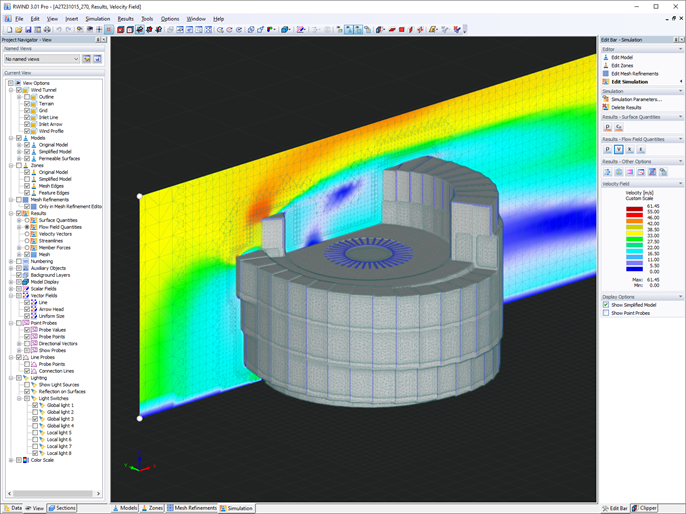Select the Streamlines radio button
This screenshot has height=514, width=686.
[27, 241]
